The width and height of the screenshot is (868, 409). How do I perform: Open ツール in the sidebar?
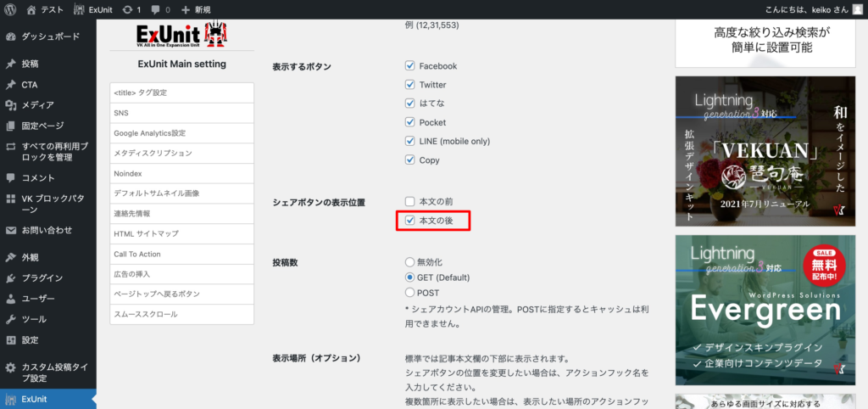click(48, 319)
